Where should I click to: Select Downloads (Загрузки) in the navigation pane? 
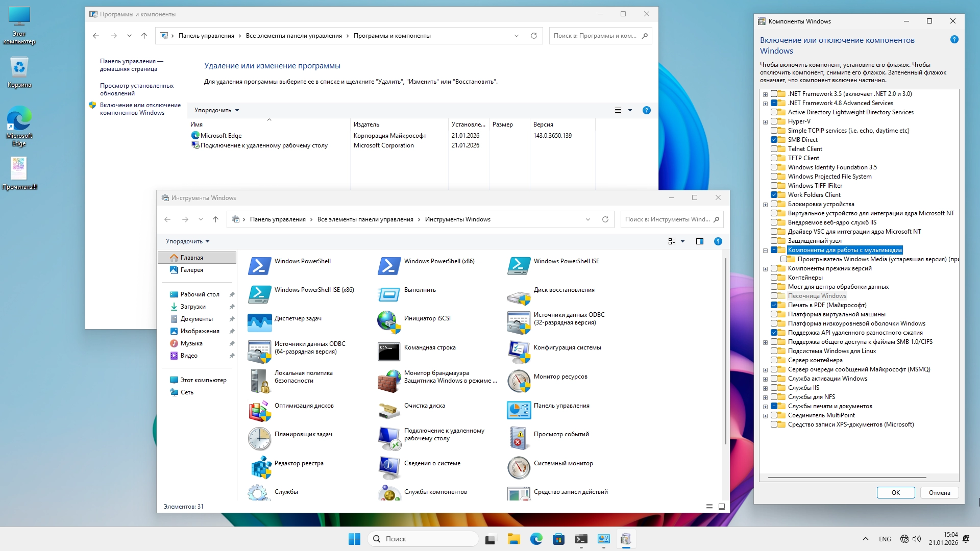pyautogui.click(x=193, y=307)
